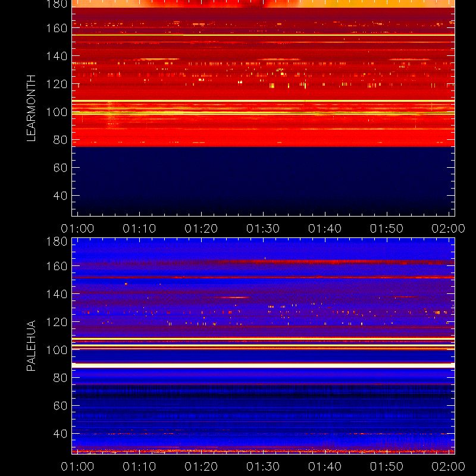Viewport: 476px width, 476px height.
Task: Pick the Palehua plot's 40 frequency label
Action: coord(61,434)
